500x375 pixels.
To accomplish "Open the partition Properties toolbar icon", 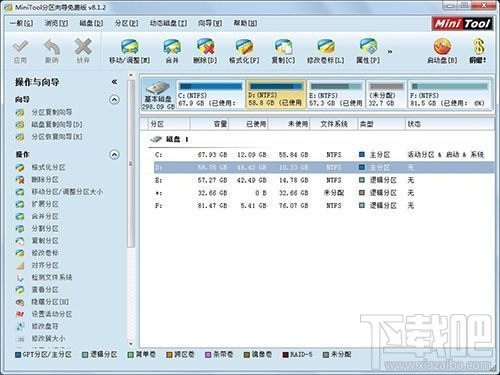I will click(x=368, y=47).
